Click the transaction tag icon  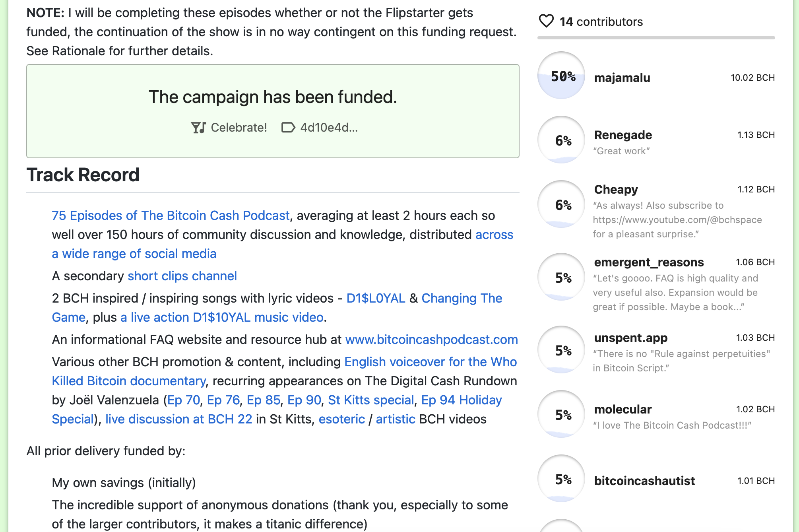288,128
